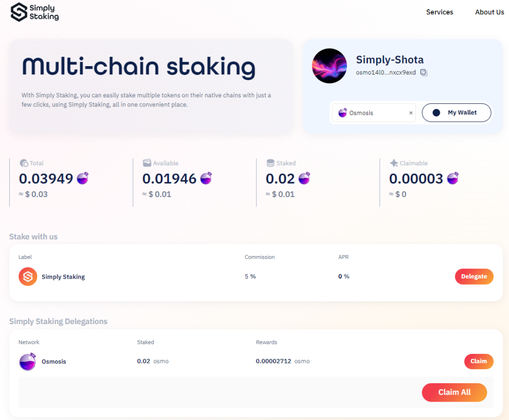Viewport: 509px width, 420px height.
Task: Clear the Osmosis network selection
Action: pyautogui.click(x=411, y=113)
